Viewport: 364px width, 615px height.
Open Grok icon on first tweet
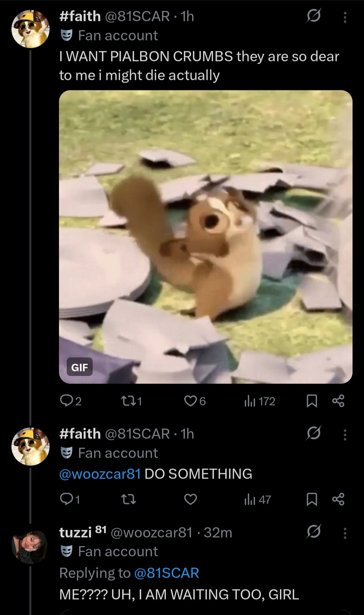313,16
